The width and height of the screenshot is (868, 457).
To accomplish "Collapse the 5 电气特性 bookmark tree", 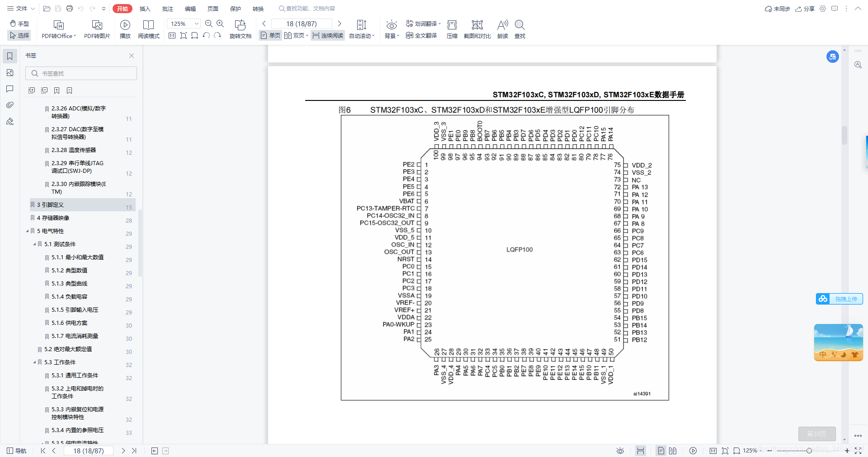I will [28, 231].
